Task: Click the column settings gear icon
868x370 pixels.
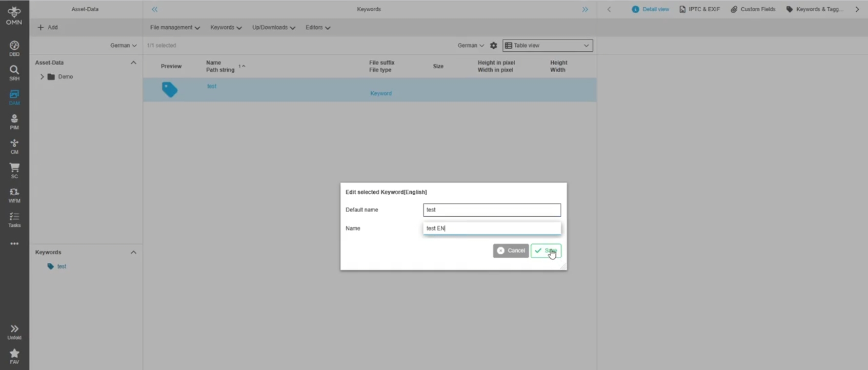Action: point(493,46)
